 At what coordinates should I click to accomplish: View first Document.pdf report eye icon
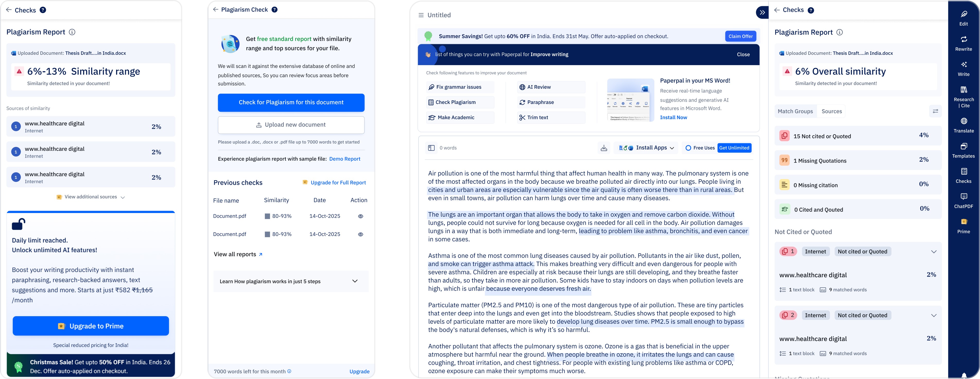pos(360,216)
